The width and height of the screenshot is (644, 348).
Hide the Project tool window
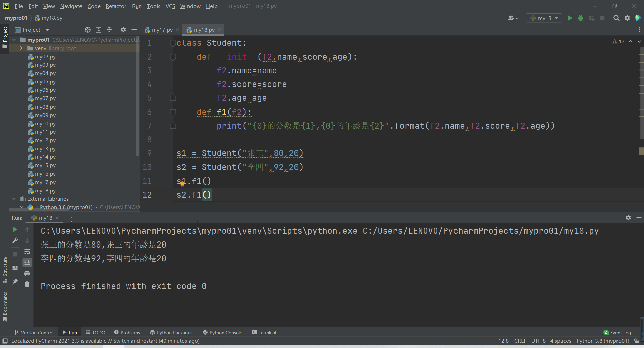[x=134, y=30]
